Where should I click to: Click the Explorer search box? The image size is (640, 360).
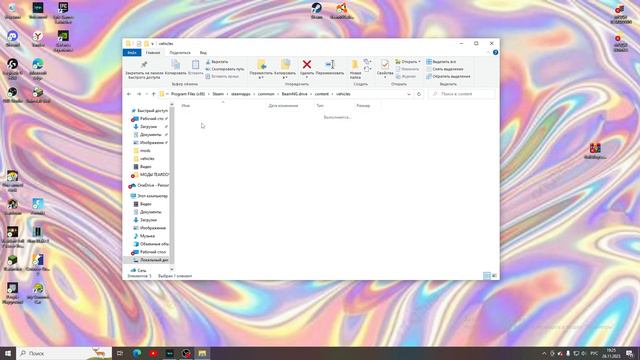(462, 94)
